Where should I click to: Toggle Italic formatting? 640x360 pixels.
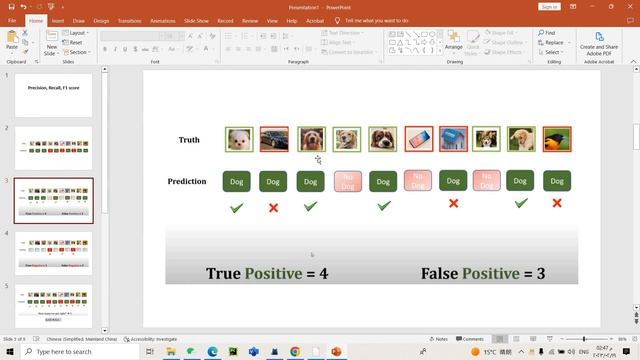pyautogui.click(x=115, y=49)
